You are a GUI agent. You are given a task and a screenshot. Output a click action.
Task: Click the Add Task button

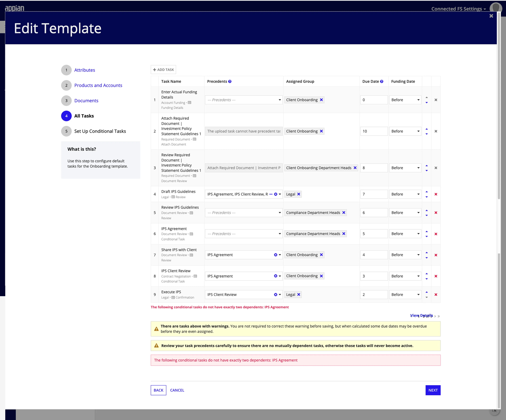point(163,70)
